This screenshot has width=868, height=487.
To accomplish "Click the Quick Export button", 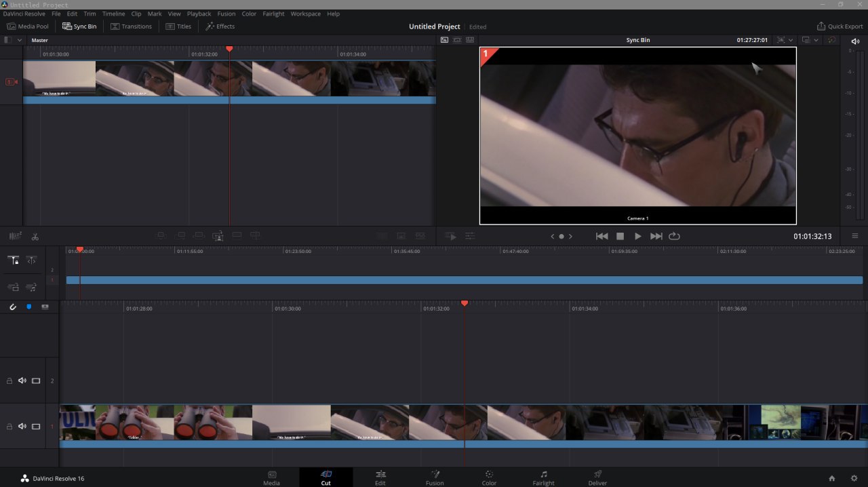I will [840, 26].
